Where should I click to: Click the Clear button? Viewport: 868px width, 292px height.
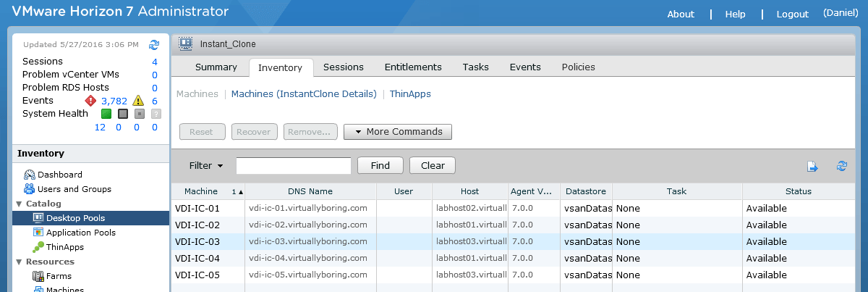(x=433, y=165)
